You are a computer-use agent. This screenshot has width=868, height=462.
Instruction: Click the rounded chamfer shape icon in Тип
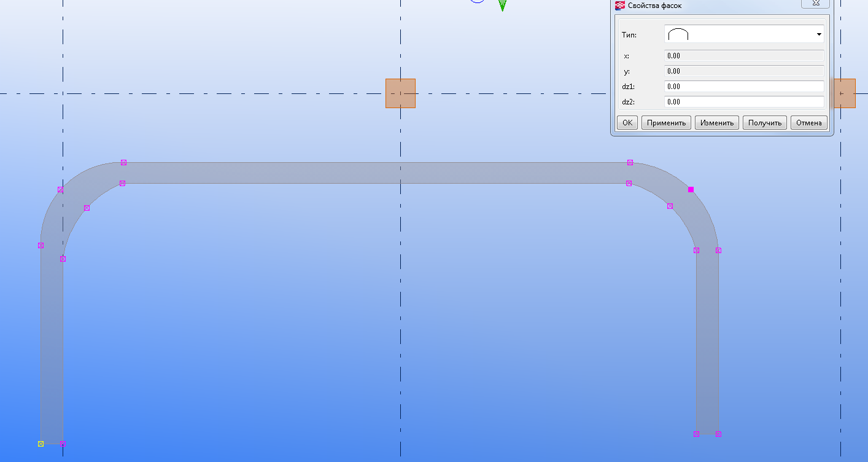click(x=678, y=35)
